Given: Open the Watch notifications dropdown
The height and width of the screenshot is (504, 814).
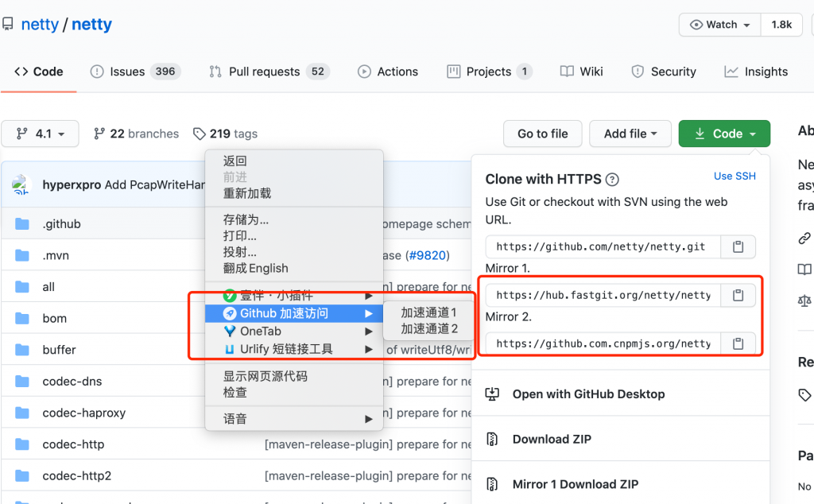Looking at the screenshot, I should pyautogui.click(x=719, y=25).
